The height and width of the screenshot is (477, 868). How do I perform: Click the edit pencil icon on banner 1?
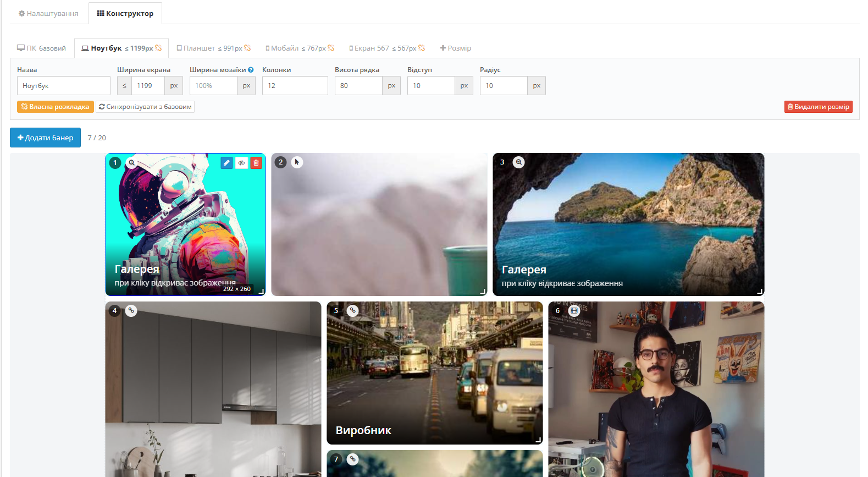pyautogui.click(x=226, y=163)
